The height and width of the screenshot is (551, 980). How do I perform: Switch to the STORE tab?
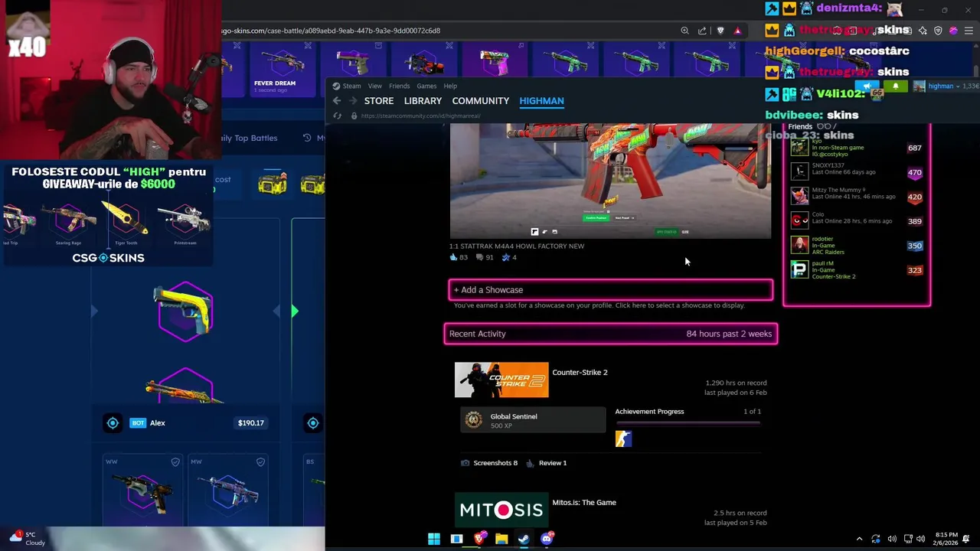379,101
